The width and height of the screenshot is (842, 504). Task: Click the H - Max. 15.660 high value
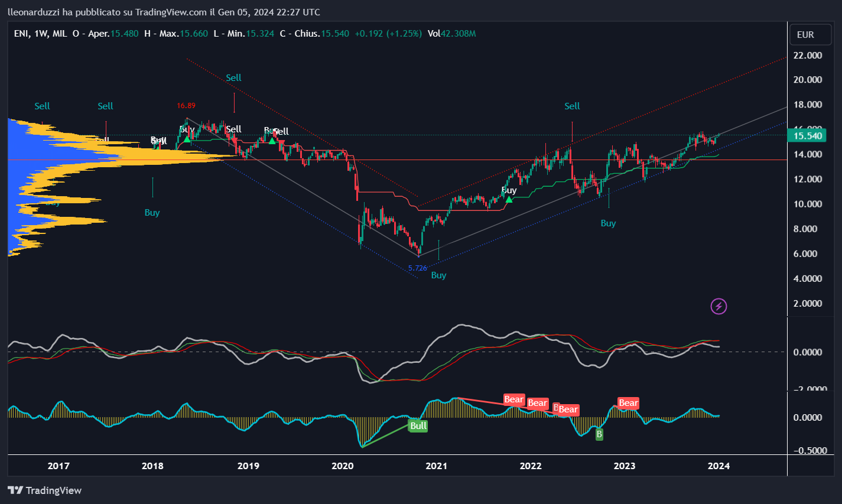176,34
